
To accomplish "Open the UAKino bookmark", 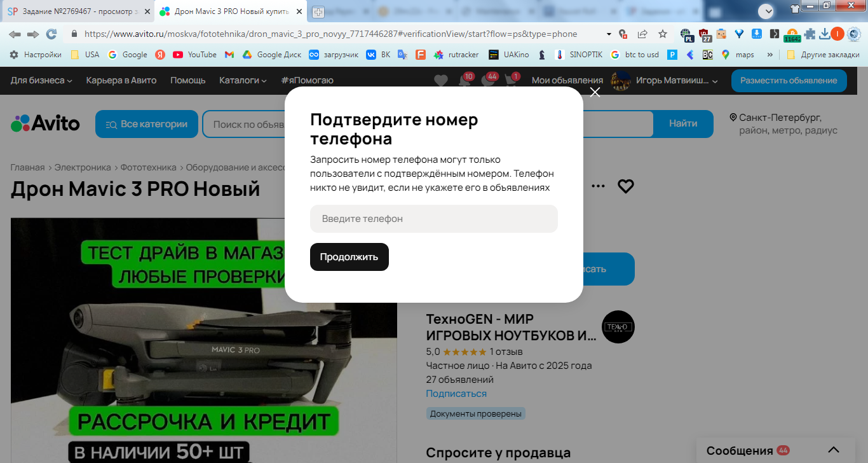I will 509,55.
